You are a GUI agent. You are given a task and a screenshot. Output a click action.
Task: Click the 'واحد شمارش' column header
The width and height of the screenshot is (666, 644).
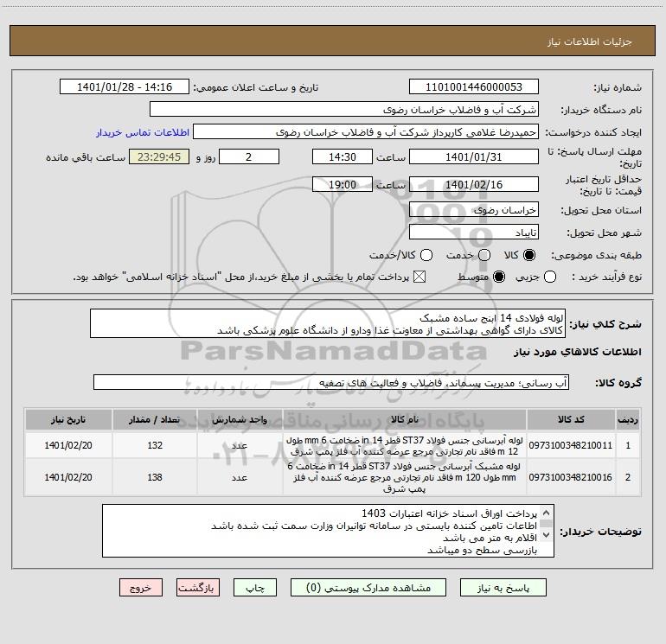point(240,419)
